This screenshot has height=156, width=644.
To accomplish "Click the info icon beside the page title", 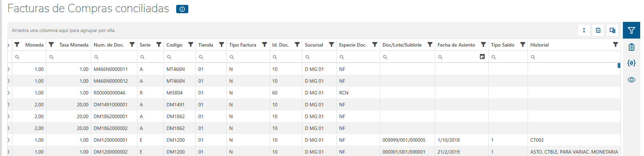I will pos(182,9).
